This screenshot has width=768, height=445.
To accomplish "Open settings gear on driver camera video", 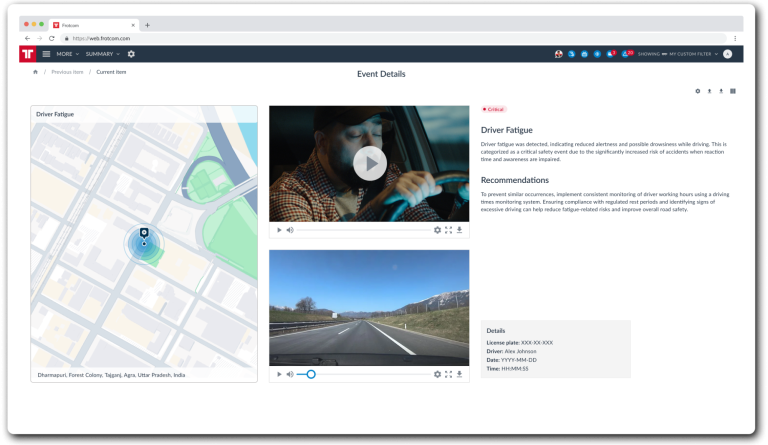I will 437,230.
